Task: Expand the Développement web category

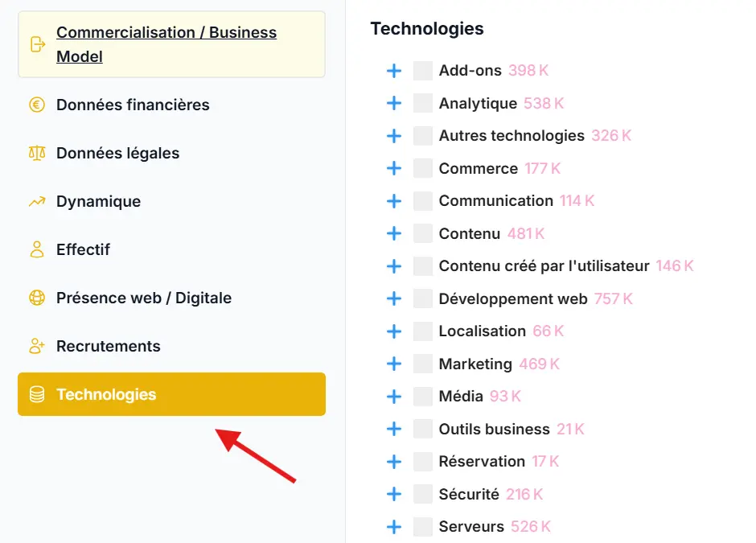Action: point(394,298)
